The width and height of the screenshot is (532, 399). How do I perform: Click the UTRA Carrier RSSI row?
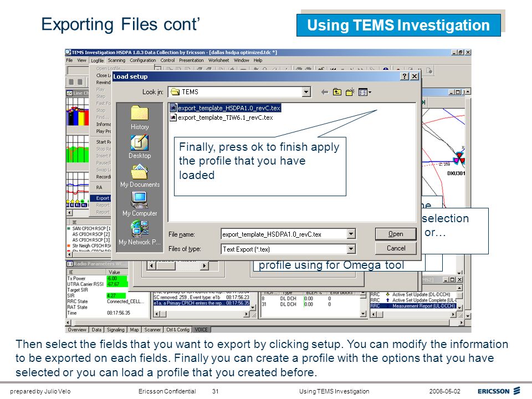(98, 284)
